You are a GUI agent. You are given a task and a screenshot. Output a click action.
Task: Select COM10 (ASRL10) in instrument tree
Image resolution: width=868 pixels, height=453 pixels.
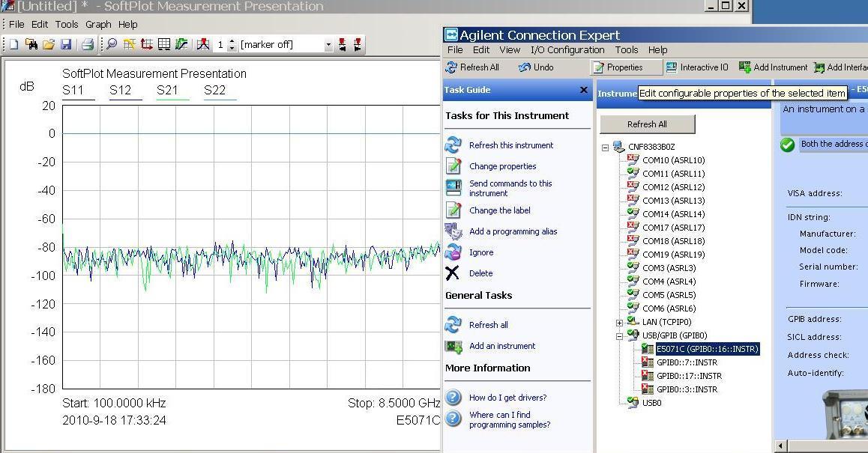coord(674,160)
